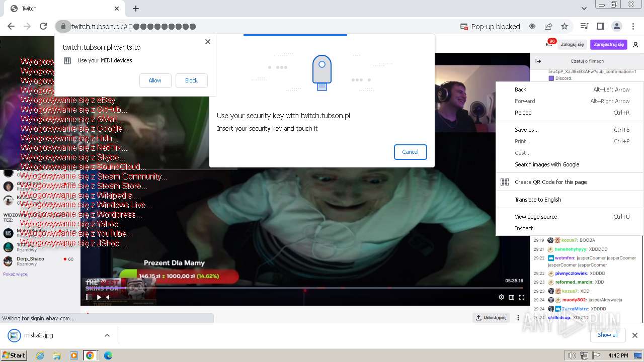Screen dimensions: 644x362
Task: Bookmark this page with the star icon
Action: [565, 26]
